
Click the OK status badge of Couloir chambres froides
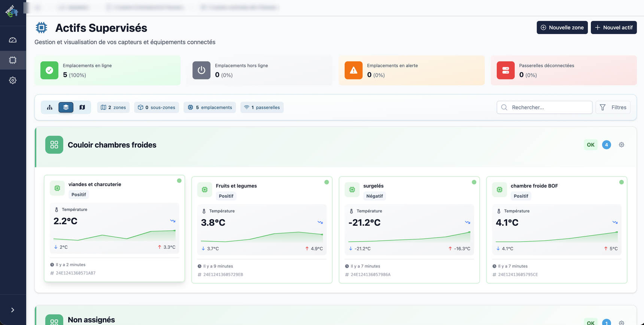[590, 145]
